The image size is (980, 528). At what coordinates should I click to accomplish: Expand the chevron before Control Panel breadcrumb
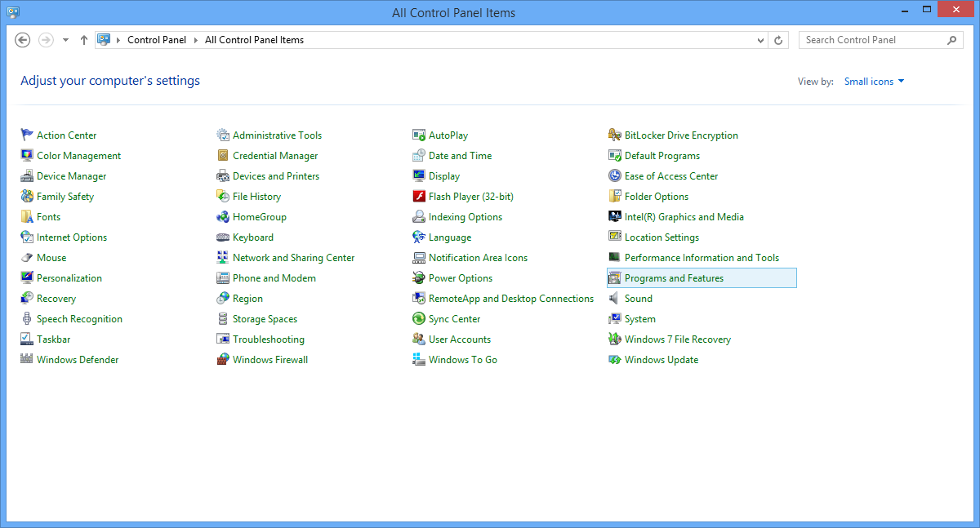tap(118, 40)
